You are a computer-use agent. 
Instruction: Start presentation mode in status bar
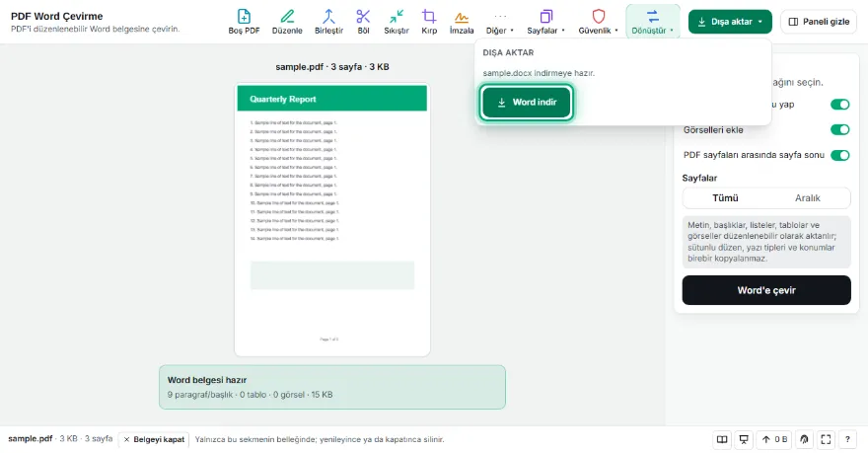click(x=744, y=439)
